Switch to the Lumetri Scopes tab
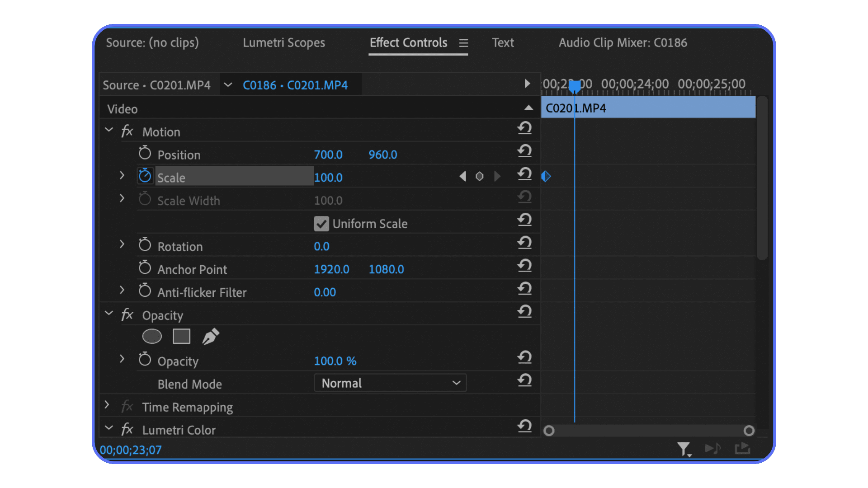868x488 pixels. [x=284, y=42]
